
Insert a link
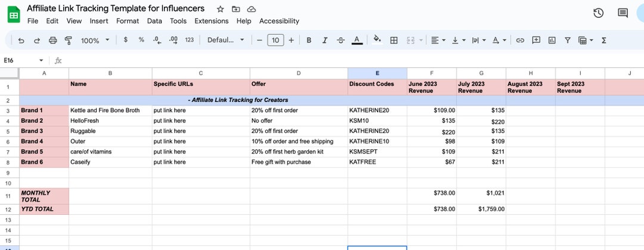(520, 40)
